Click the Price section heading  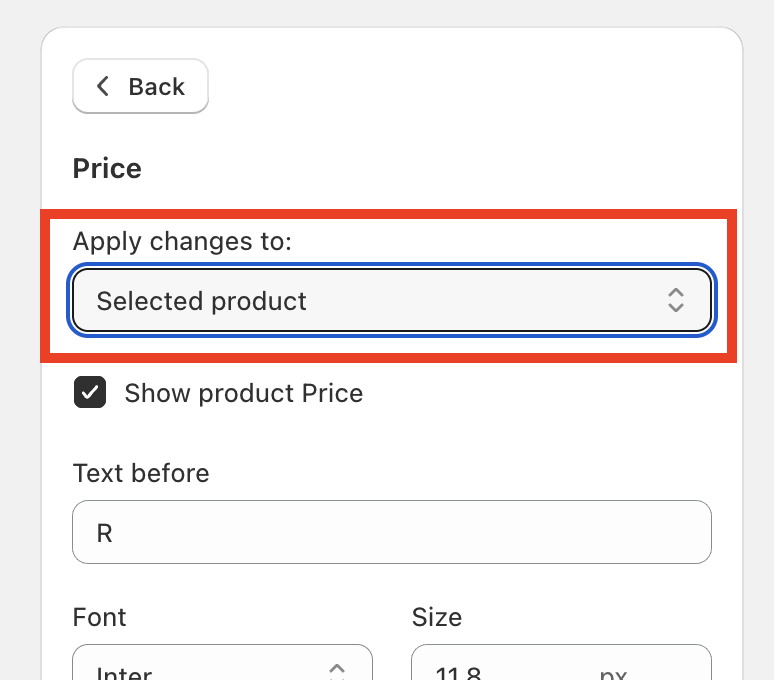click(107, 168)
